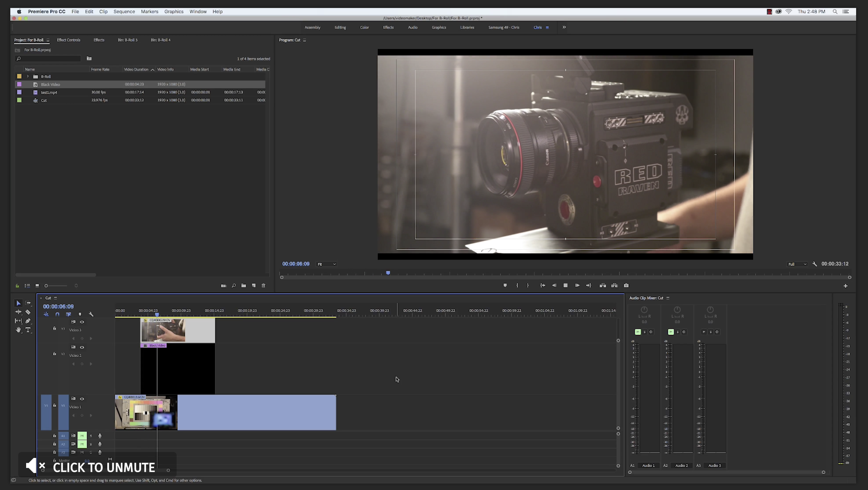Image resolution: width=868 pixels, height=490 pixels.
Task: Select the Razor tool in the timeline toolbar
Action: (28, 312)
